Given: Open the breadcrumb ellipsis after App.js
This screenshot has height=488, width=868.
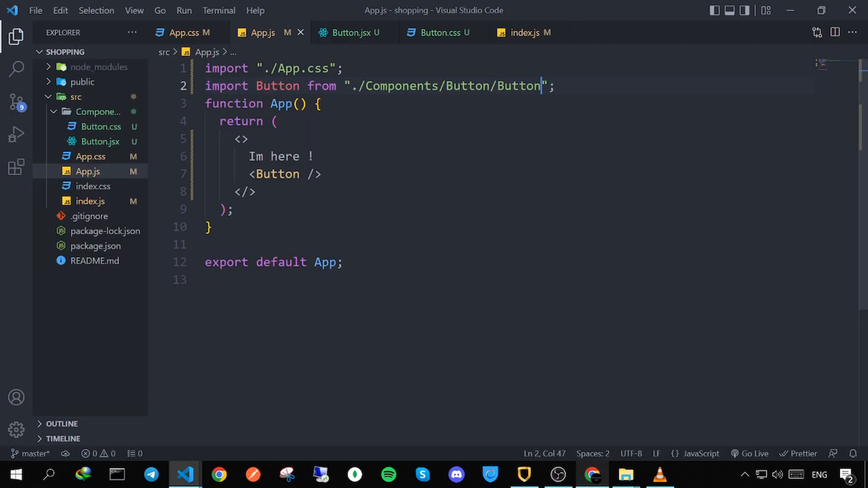Looking at the screenshot, I should point(233,52).
